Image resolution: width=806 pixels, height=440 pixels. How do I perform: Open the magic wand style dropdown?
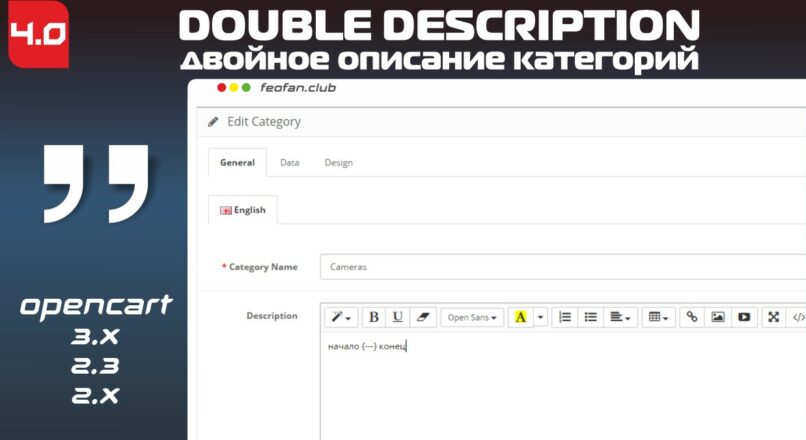click(x=341, y=317)
